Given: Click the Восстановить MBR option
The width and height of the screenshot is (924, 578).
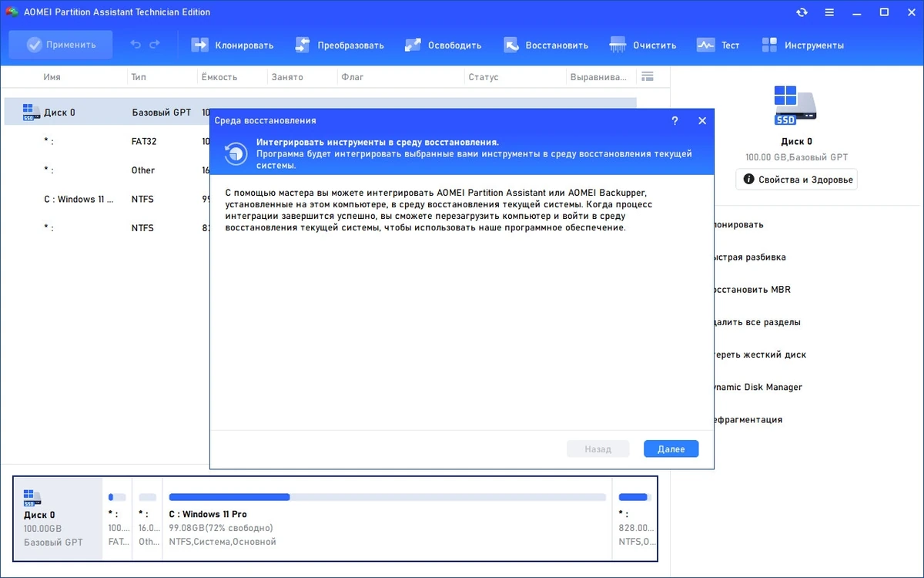Looking at the screenshot, I should [751, 290].
